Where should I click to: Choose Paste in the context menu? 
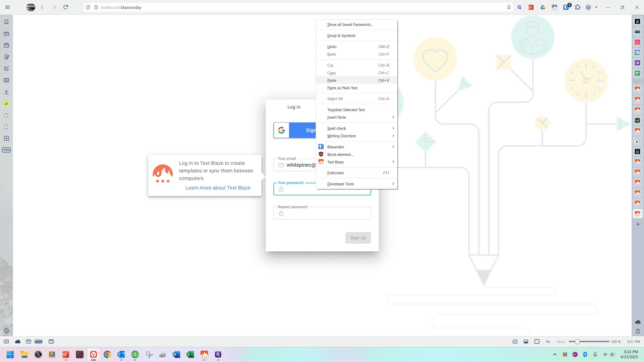pyautogui.click(x=356, y=80)
